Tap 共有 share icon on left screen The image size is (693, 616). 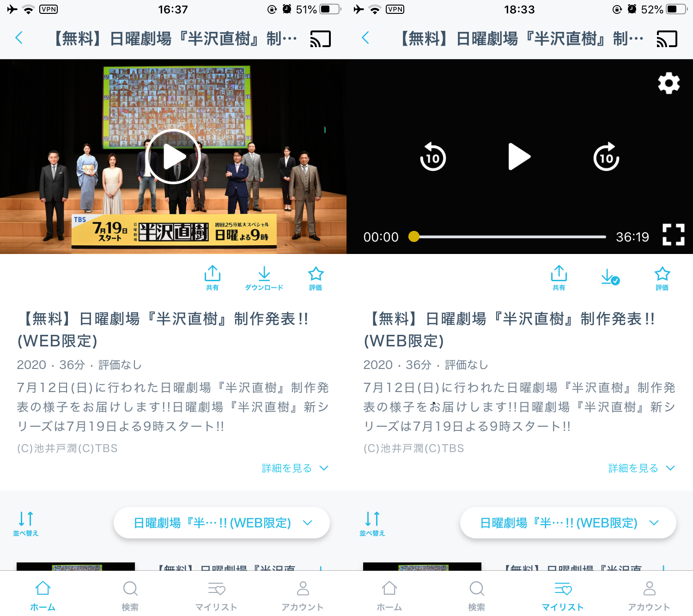(213, 278)
